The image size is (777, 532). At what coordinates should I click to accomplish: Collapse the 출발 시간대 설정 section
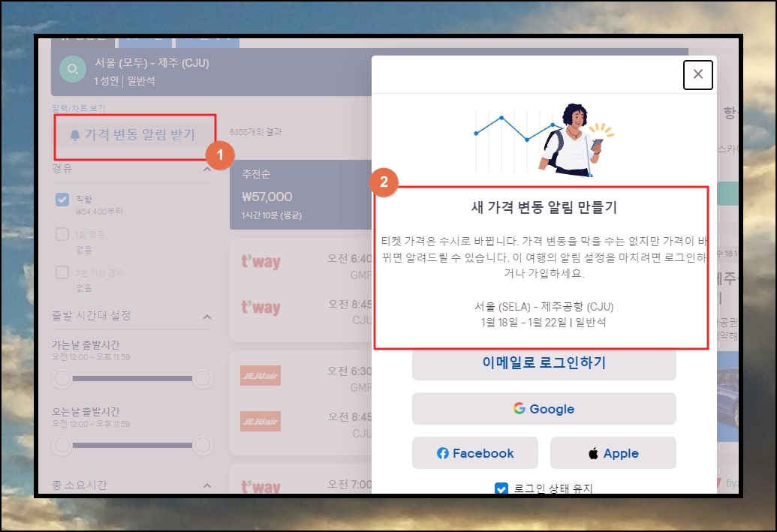pos(207,317)
